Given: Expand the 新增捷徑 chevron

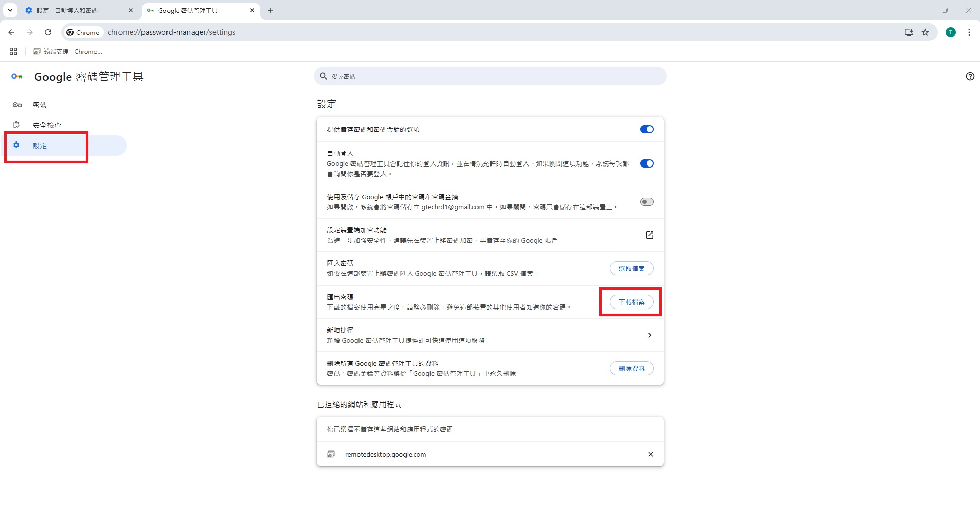Looking at the screenshot, I should click(649, 335).
